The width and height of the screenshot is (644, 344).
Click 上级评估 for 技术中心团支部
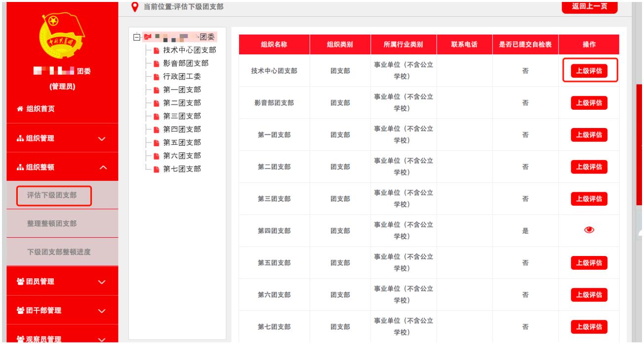click(589, 71)
